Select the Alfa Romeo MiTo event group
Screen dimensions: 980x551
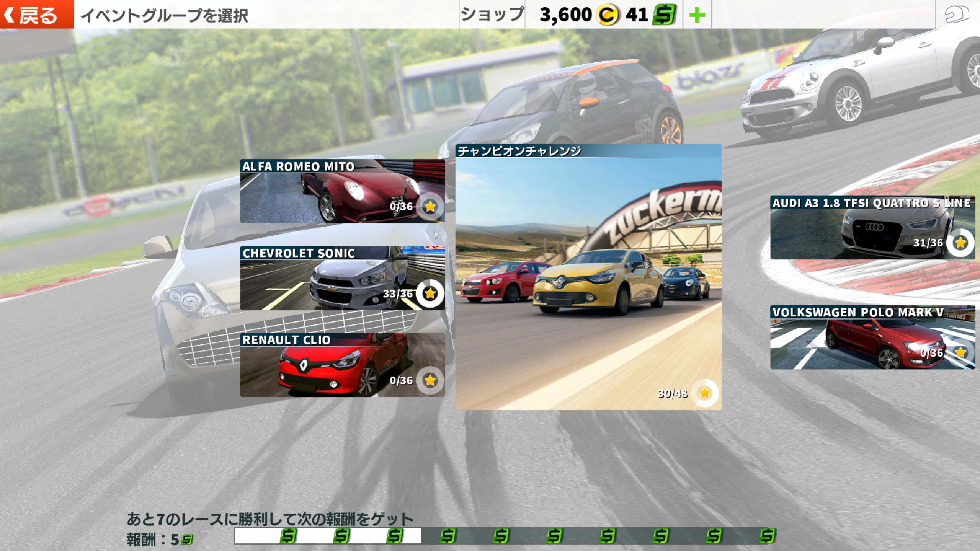[342, 191]
